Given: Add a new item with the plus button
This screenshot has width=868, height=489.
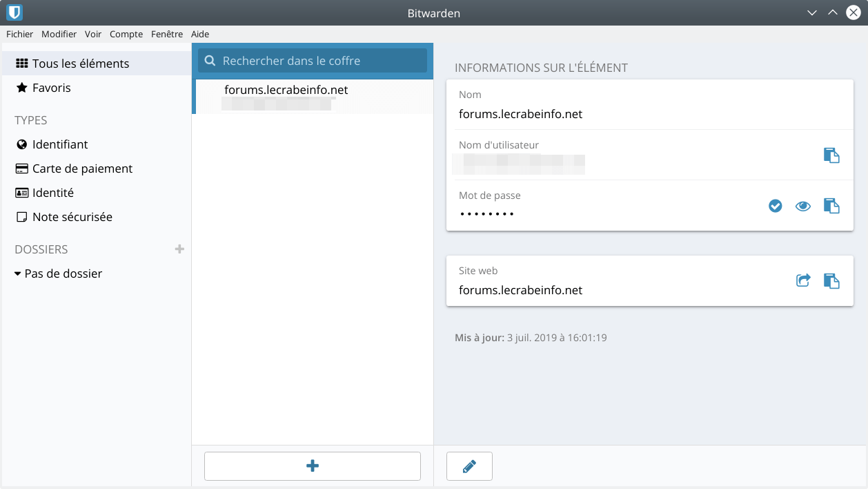Looking at the screenshot, I should [x=313, y=466].
